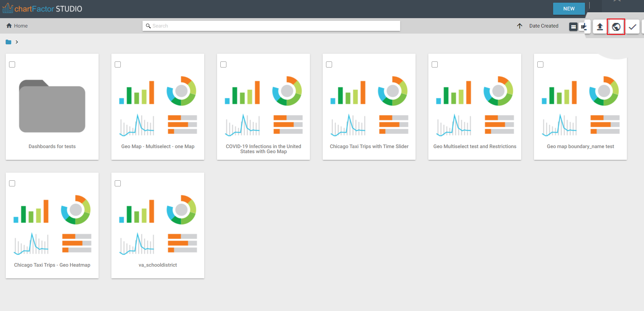Tick the va_schooldistrict dashboard checkbox
The image size is (644, 311).
pos(118,183)
